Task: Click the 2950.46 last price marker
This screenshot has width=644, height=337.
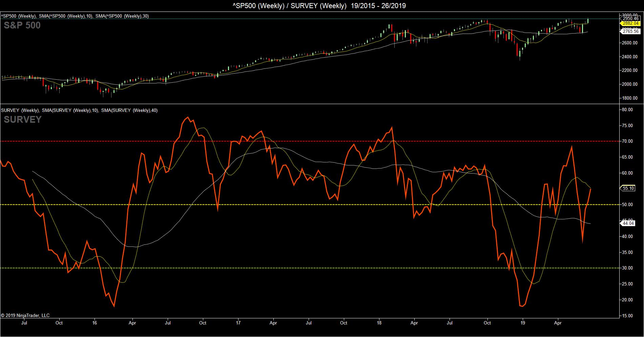Action: click(630, 18)
